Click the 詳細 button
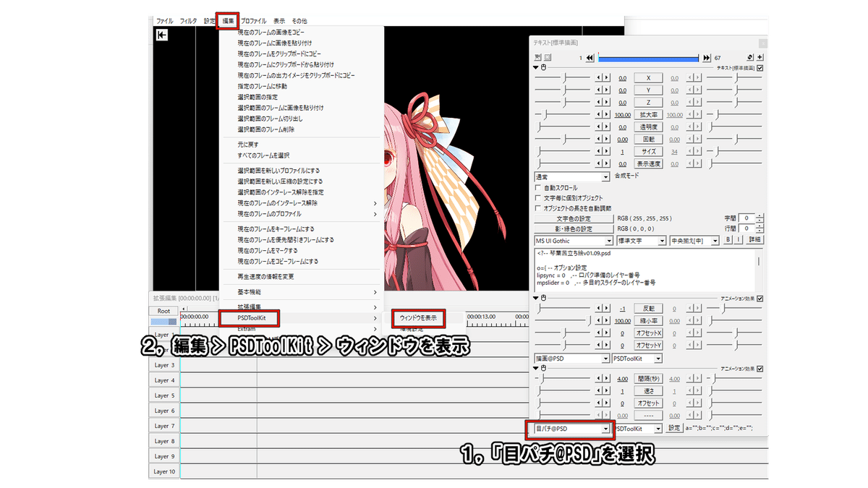The height and width of the screenshot is (488, 868). point(755,240)
